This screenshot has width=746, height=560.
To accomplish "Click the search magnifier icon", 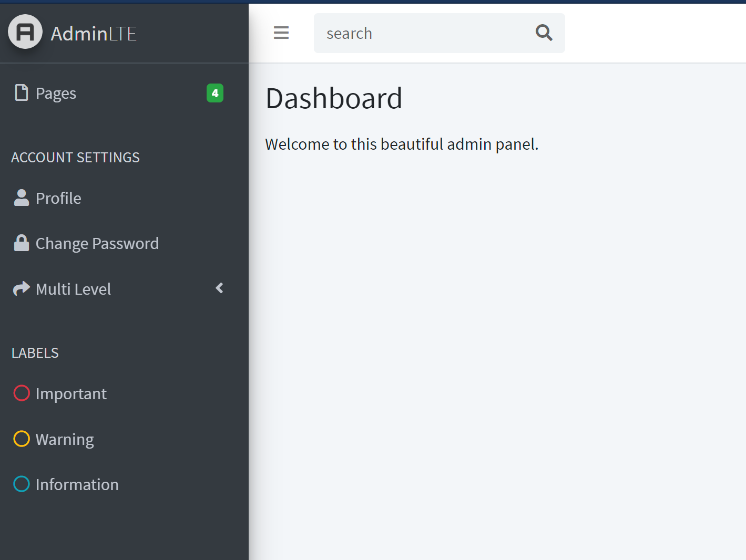I will tap(544, 33).
